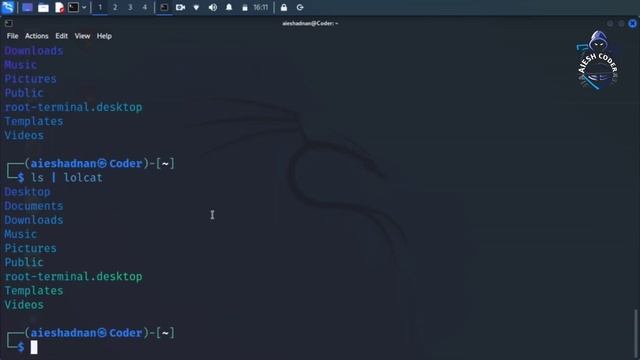This screenshot has width=640, height=360.
Task: Open the volume speaker control
Action: pyautogui.click(x=213, y=7)
